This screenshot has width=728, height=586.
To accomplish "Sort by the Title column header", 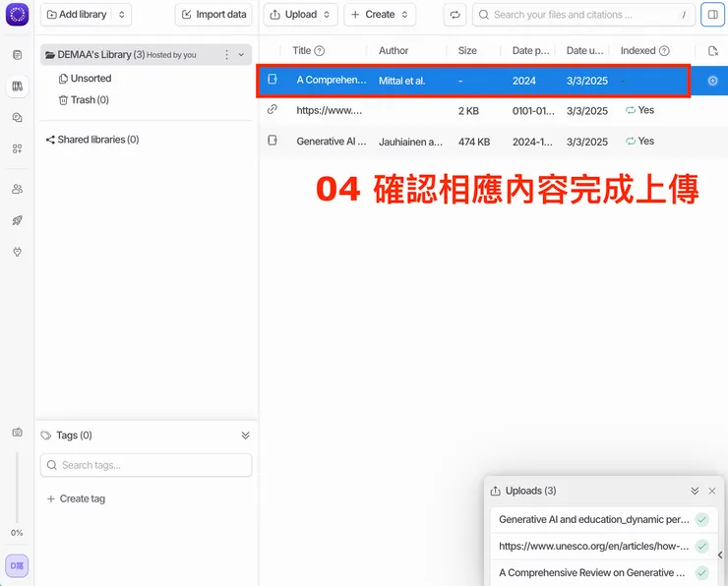I will [302, 50].
